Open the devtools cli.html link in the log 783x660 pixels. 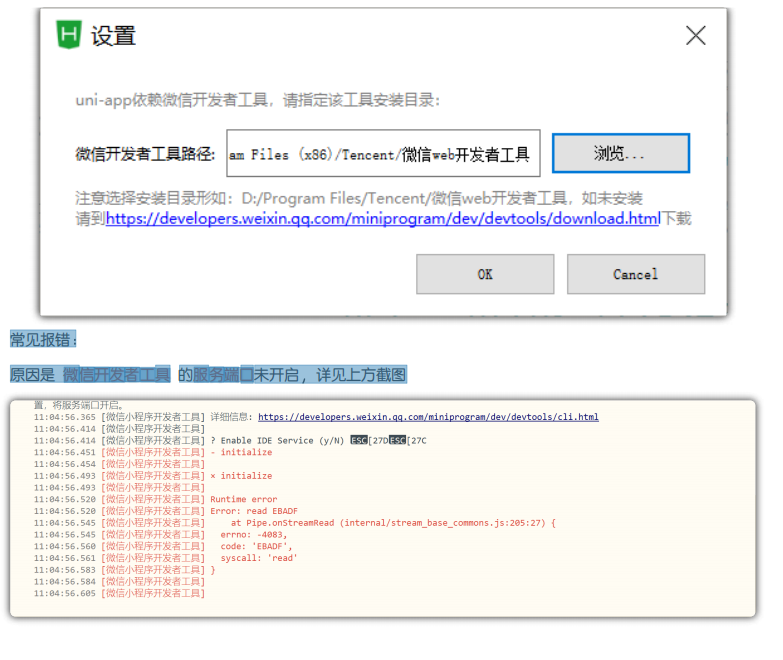[428, 417]
